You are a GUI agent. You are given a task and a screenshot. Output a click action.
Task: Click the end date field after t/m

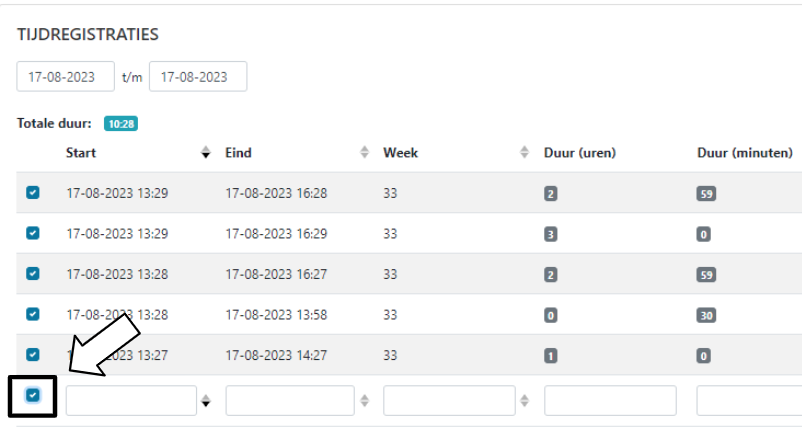[x=197, y=77]
